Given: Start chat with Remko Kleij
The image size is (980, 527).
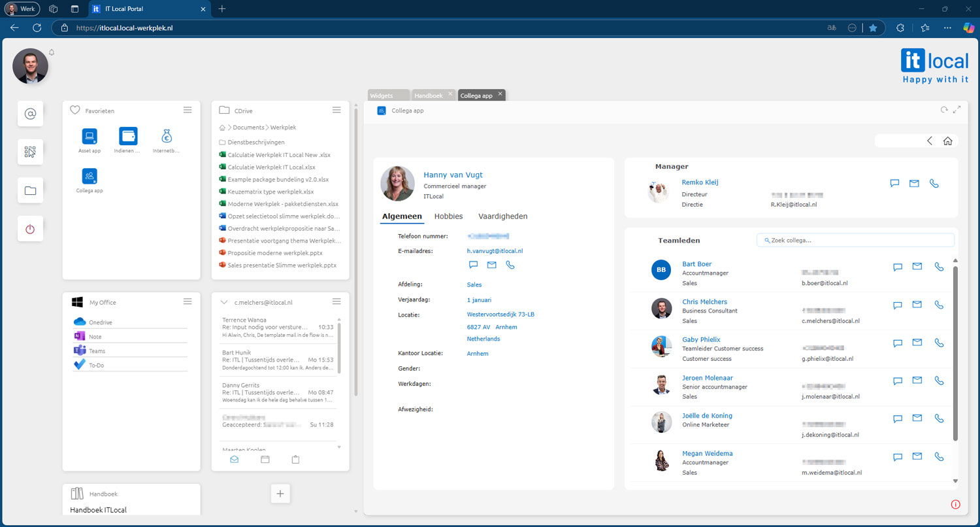Looking at the screenshot, I should pos(894,184).
